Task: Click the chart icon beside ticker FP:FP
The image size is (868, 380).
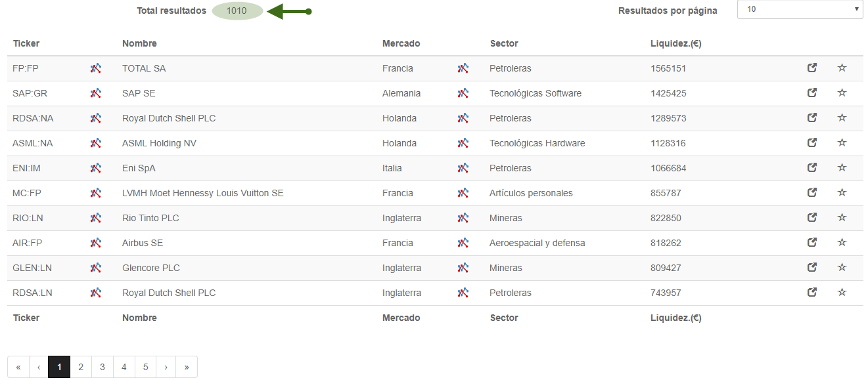Action: [96, 68]
